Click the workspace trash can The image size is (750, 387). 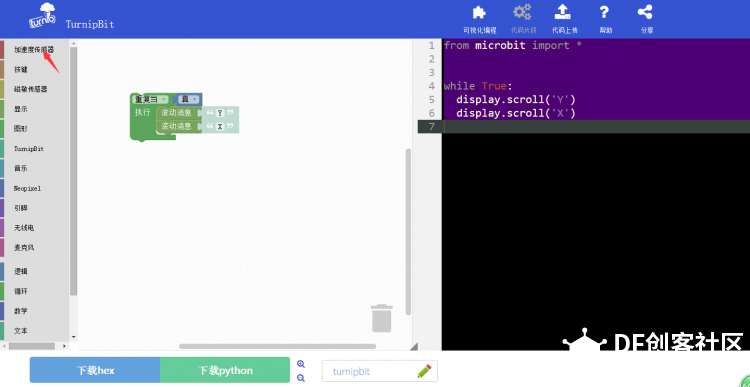(x=382, y=318)
